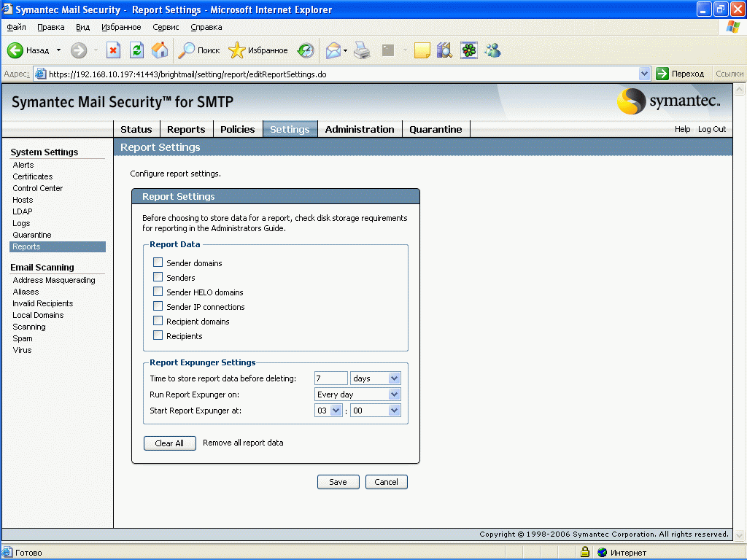Open Поиск search magnifier
Image resolution: width=747 pixels, height=560 pixels.
[x=186, y=50]
